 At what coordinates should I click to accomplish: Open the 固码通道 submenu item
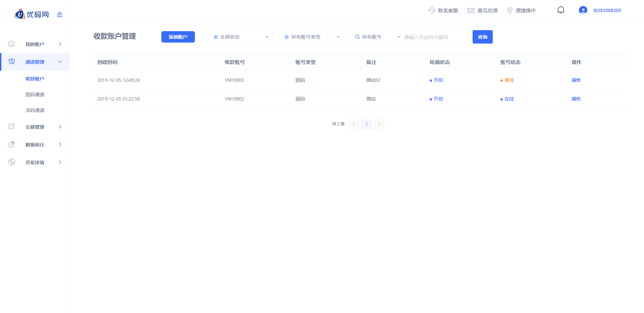tap(35, 95)
